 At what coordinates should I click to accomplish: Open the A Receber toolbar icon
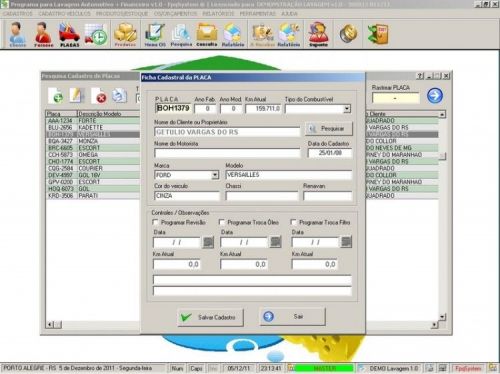point(263,34)
